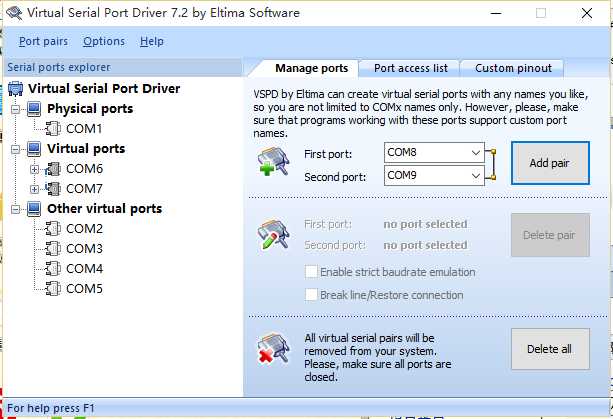The height and width of the screenshot is (419, 613).
Task: Open the First port COM8 dropdown
Action: 475,152
